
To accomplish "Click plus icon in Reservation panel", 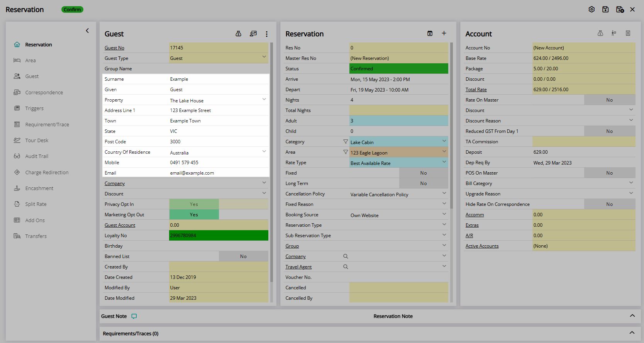I will coord(444,33).
